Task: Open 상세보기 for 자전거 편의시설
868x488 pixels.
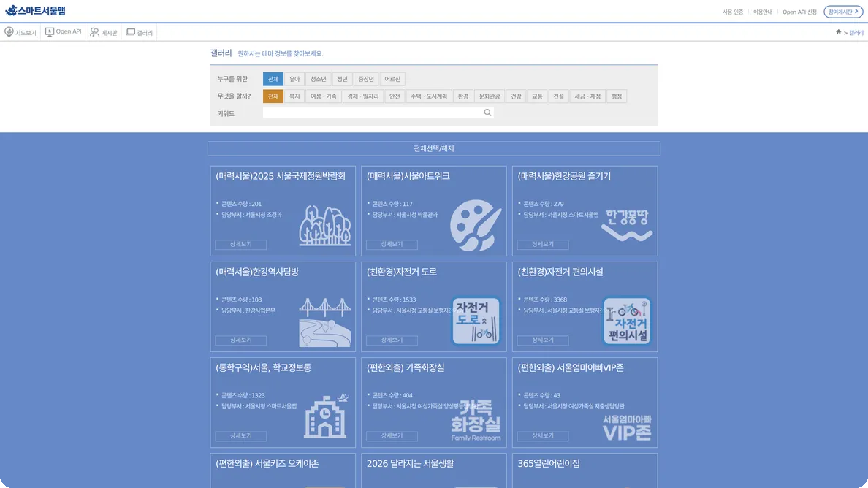Action: click(542, 340)
